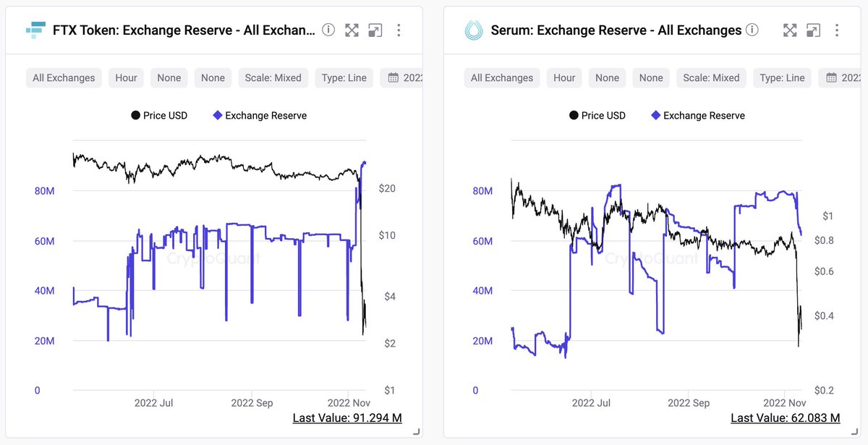Click the FTX Token logo icon
Image resolution: width=868 pixels, height=445 pixels.
click(35, 30)
